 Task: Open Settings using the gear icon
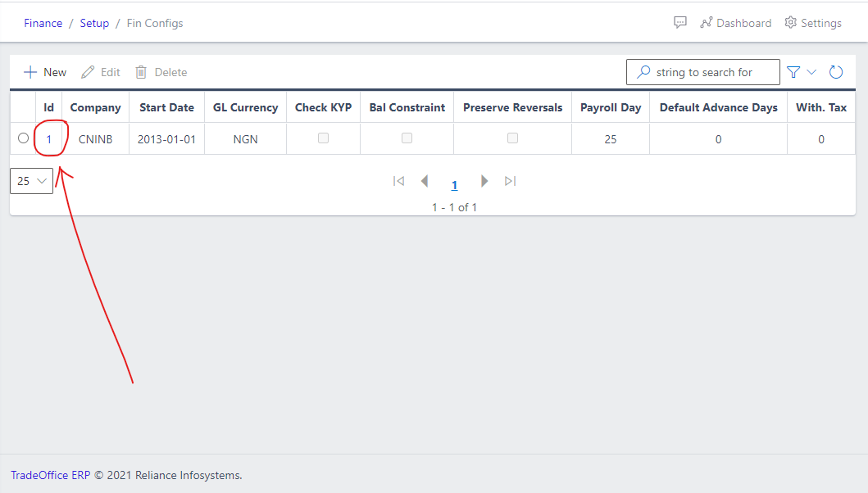pos(812,22)
